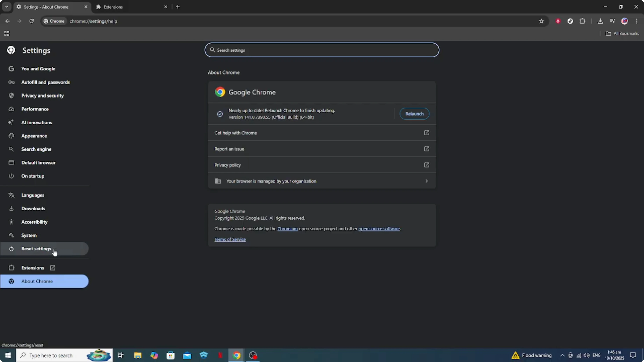Open the Privacy and security section
Image resolution: width=644 pixels, height=362 pixels.
coord(43,95)
